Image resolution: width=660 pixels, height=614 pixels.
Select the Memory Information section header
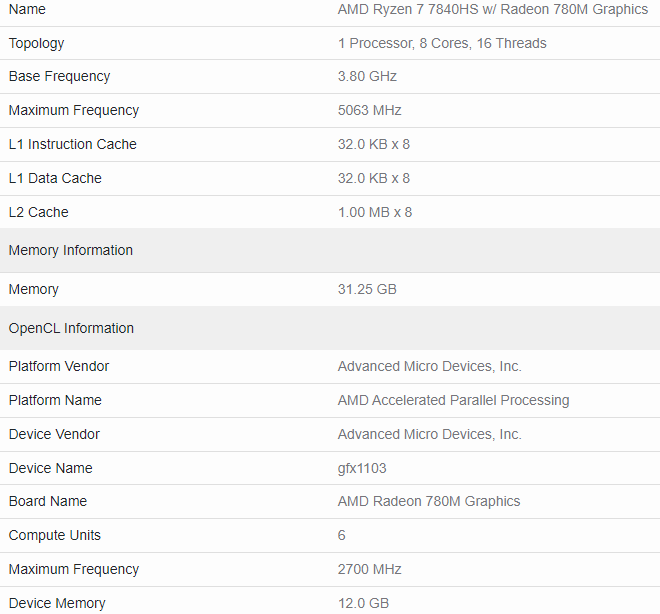(x=70, y=251)
